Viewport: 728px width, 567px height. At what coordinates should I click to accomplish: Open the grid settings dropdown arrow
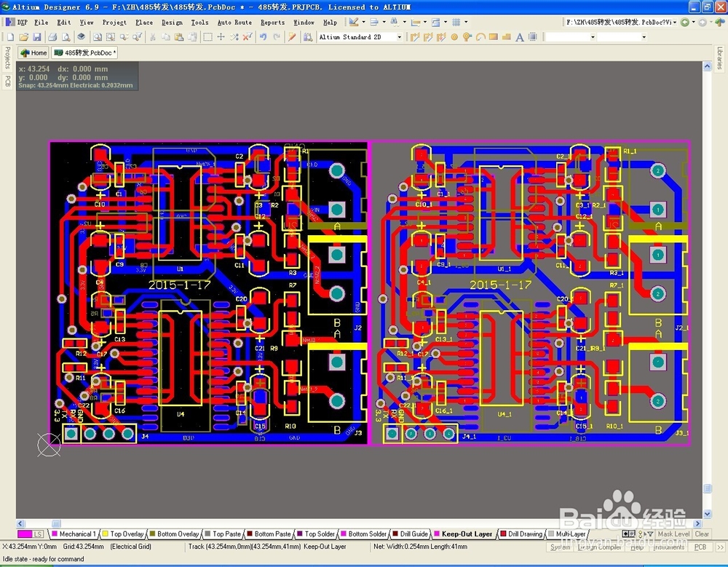pos(466,22)
